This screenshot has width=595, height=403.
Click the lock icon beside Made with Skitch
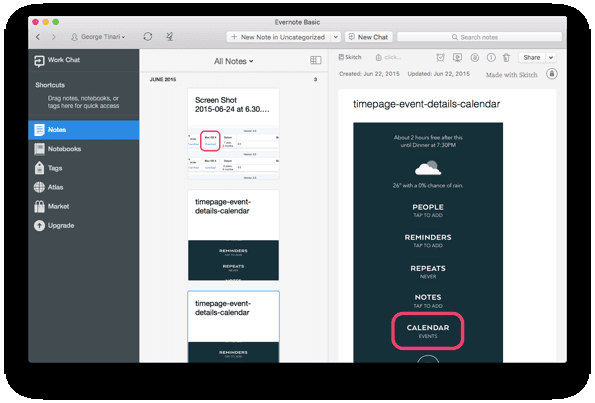click(x=552, y=74)
